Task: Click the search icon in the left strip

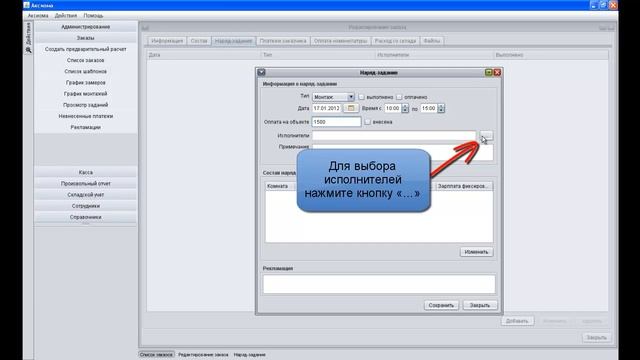Action: point(28,50)
